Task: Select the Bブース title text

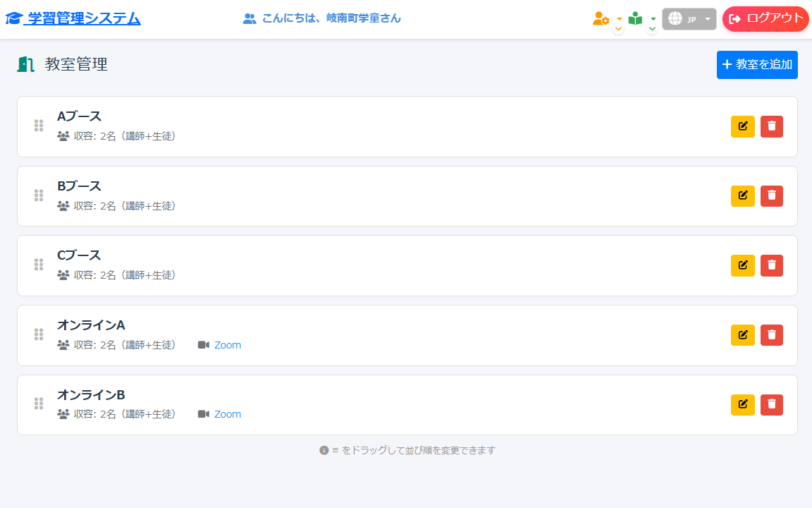Action: tap(79, 186)
